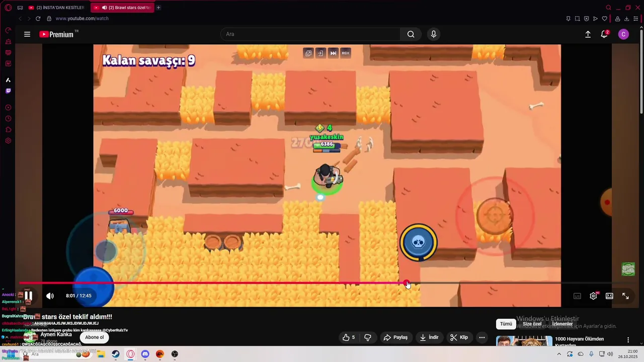Select the İzlenenler filter chip
The width and height of the screenshot is (644, 362).
(562, 324)
